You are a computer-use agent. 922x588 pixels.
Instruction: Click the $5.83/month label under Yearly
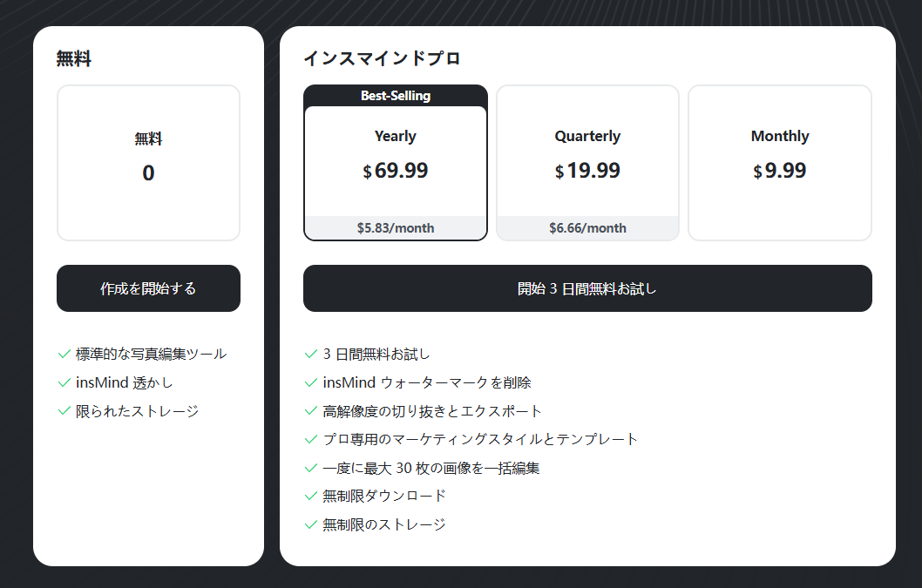(x=395, y=227)
